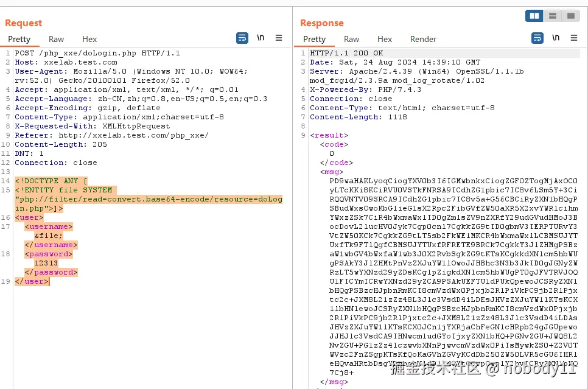Open the Response Render tab

[423, 39]
